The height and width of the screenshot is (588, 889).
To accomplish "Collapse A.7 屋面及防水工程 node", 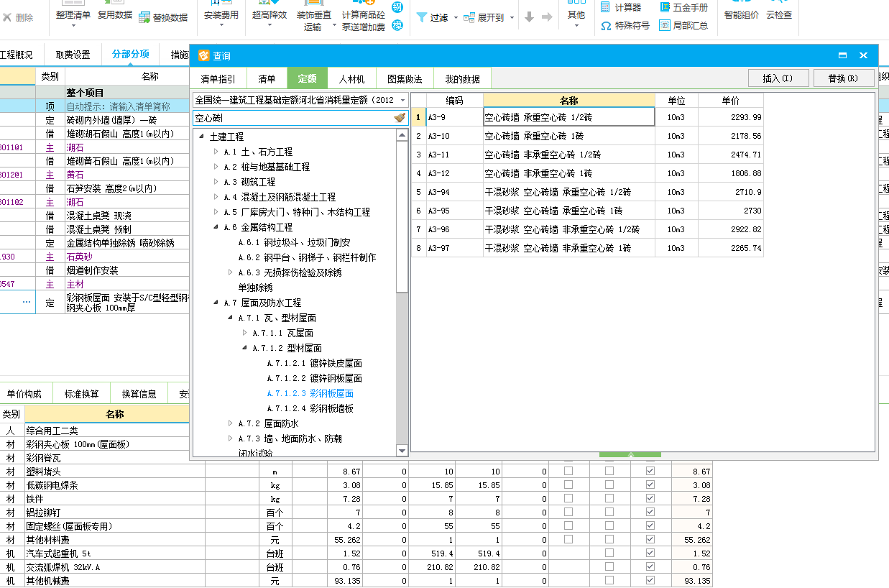I will (216, 303).
